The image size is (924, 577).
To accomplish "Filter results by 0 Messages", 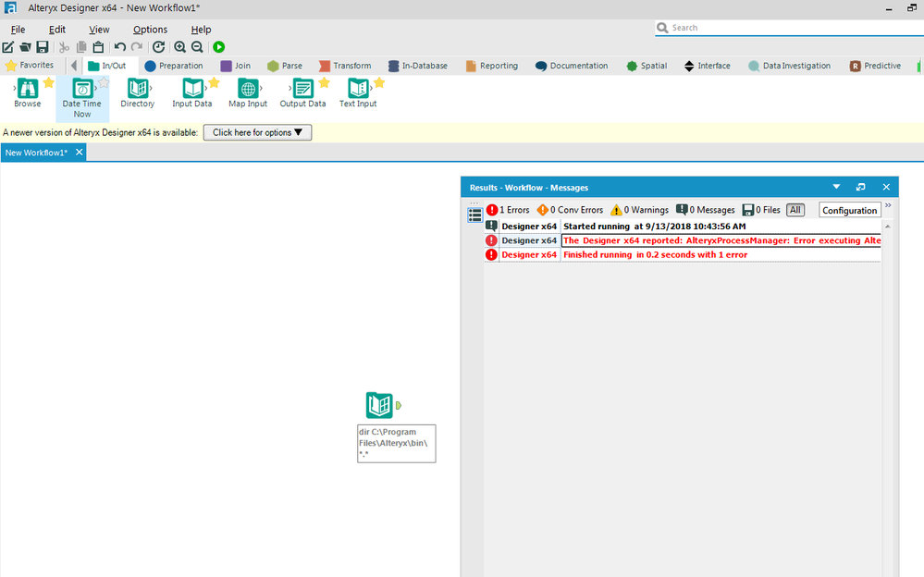I will [706, 210].
